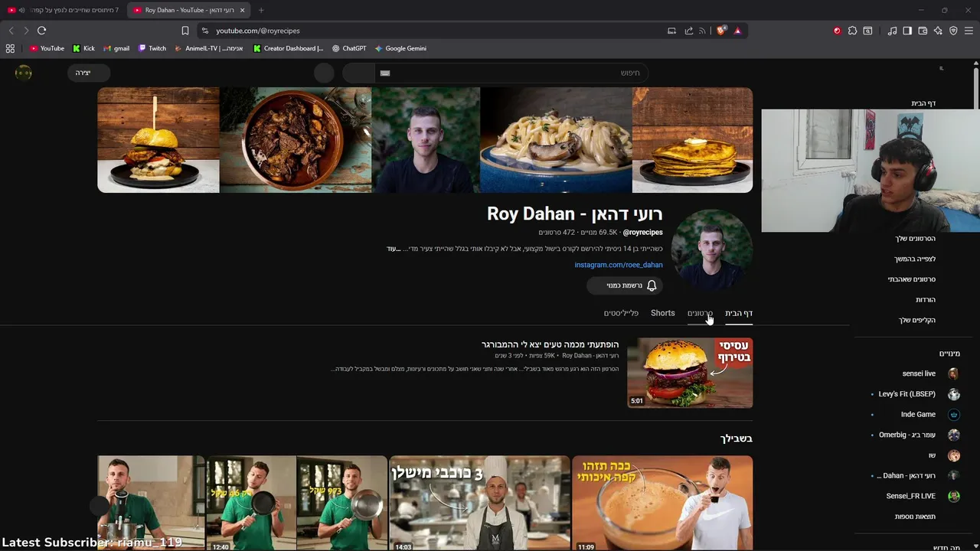Toggle the browser sidebar panel icon
The height and width of the screenshot is (551, 980).
click(907, 31)
